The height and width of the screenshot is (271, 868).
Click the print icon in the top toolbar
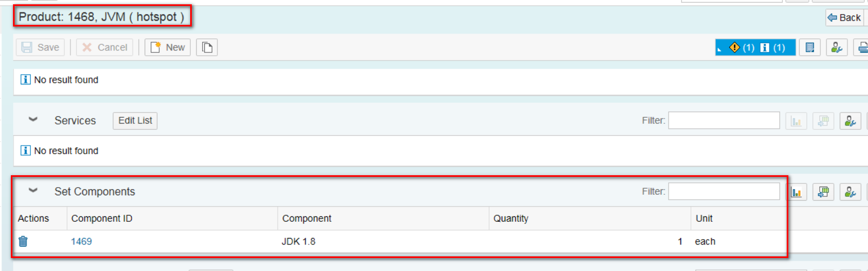(862, 48)
